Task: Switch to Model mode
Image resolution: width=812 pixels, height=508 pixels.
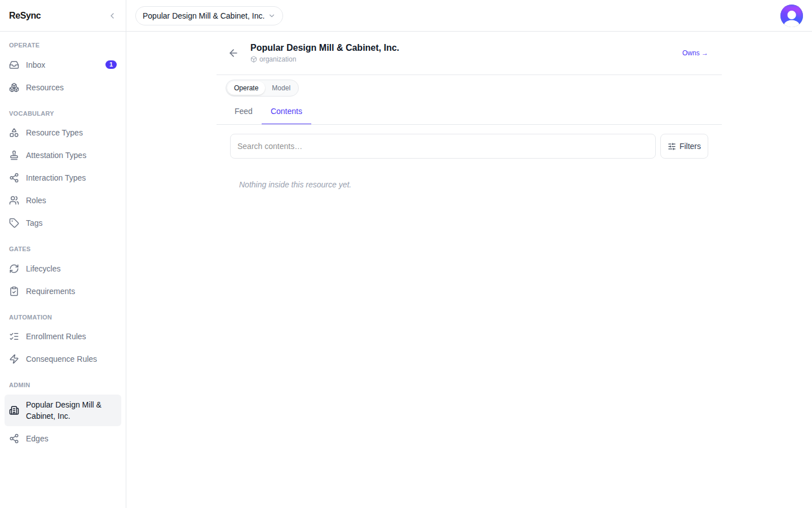Action: coord(281,88)
